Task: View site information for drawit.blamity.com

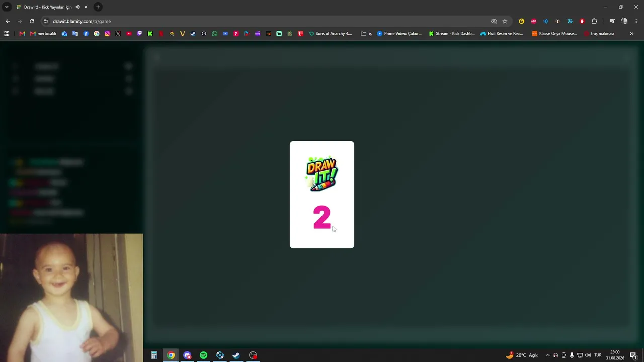Action: [x=46, y=21]
